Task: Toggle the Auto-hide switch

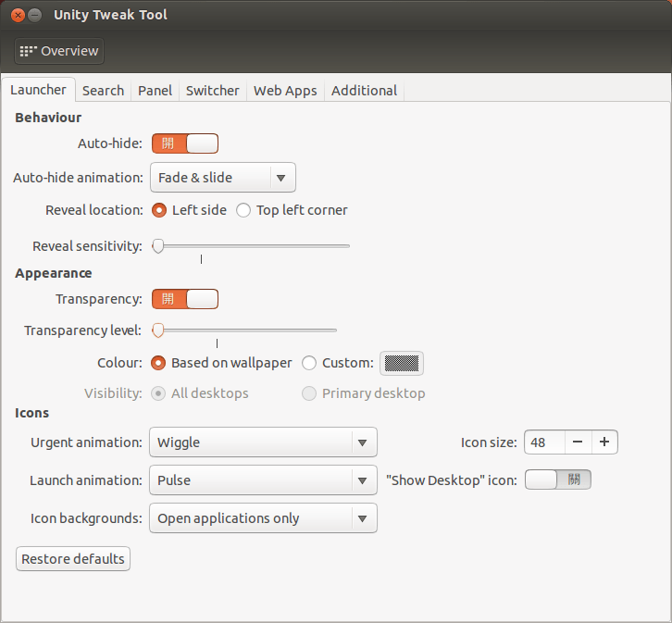Action: pos(185,143)
